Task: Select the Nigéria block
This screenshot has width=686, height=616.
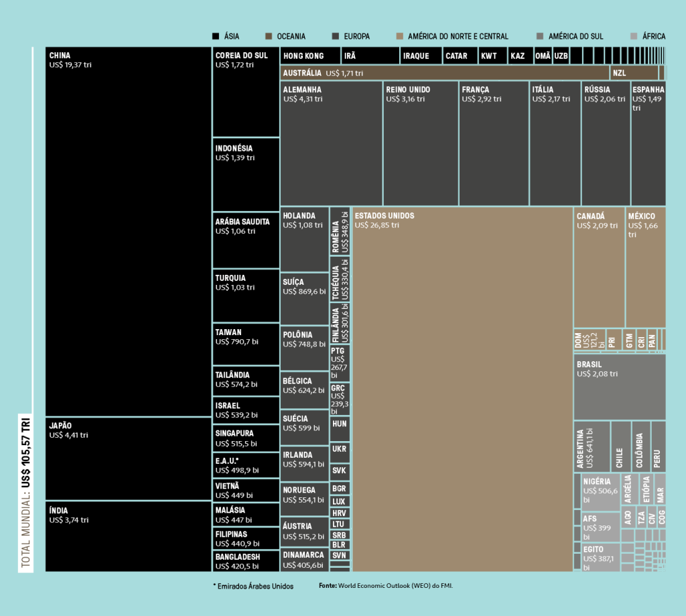Action: click(x=600, y=492)
